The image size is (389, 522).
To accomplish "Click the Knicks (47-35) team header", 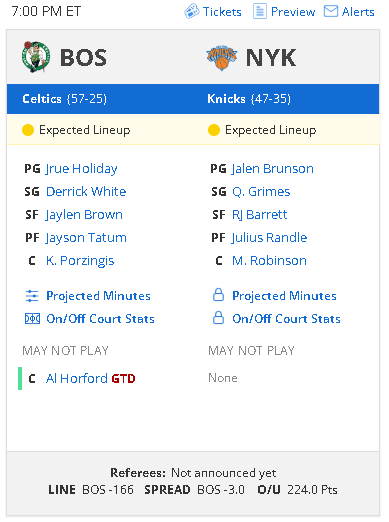I will 249,99.
